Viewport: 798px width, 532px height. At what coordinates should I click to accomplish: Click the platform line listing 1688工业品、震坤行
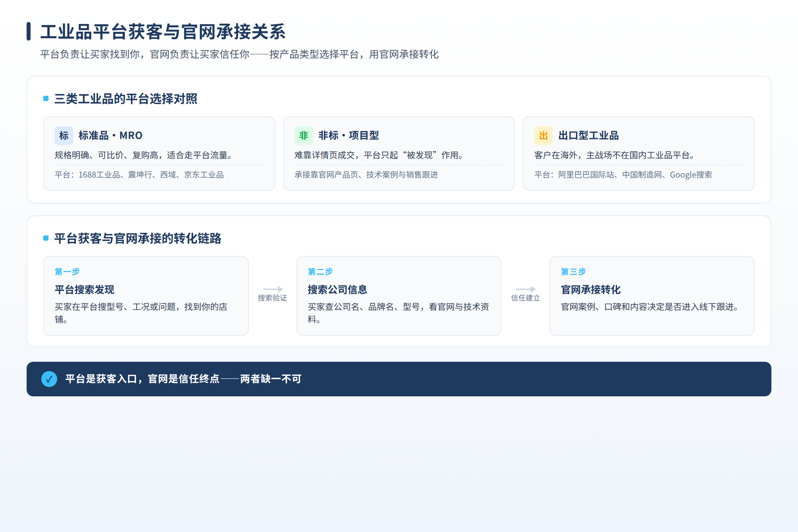click(139, 175)
